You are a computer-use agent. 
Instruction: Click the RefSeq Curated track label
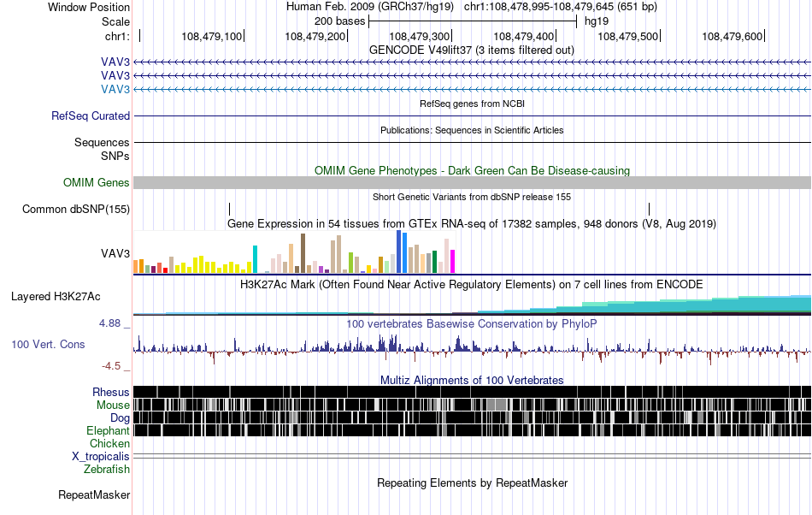click(x=91, y=115)
